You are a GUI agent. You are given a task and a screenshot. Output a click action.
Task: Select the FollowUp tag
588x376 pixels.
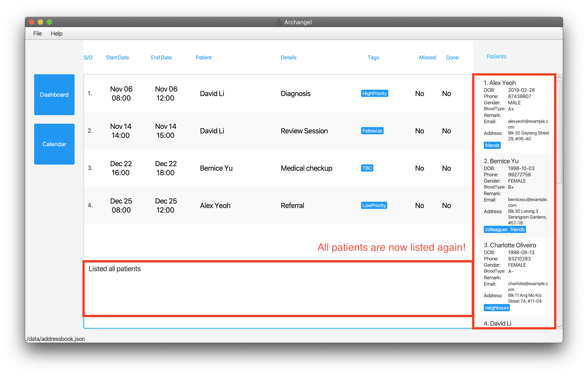(372, 131)
